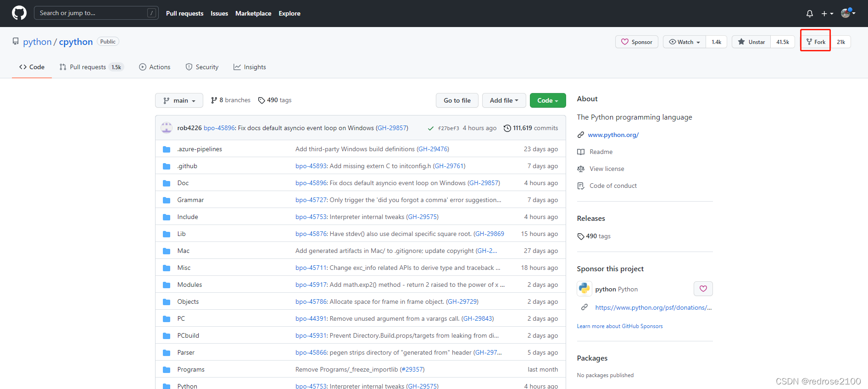Screen dimensions: 868x389
Task: Visit www.python.org link
Action: (613, 135)
